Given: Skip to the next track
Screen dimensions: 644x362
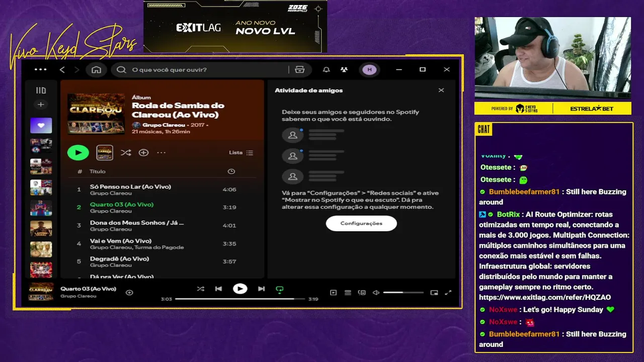Looking at the screenshot, I should tap(261, 289).
